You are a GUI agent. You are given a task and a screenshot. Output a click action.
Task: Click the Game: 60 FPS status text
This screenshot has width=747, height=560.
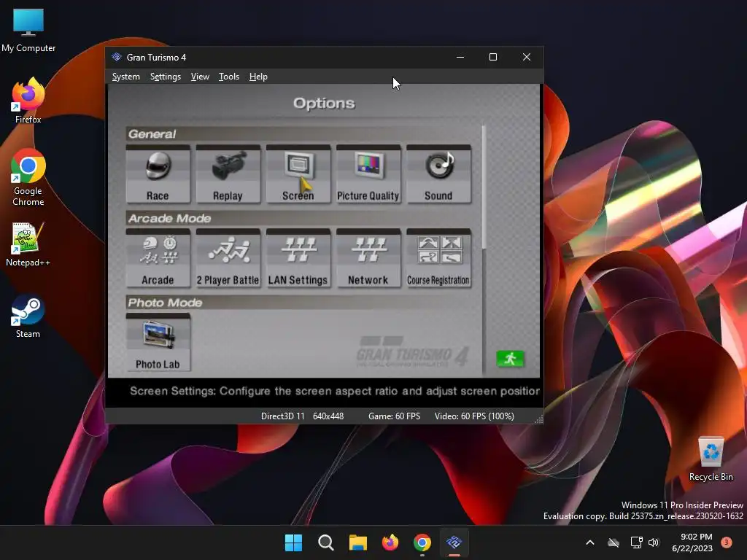pyautogui.click(x=395, y=416)
